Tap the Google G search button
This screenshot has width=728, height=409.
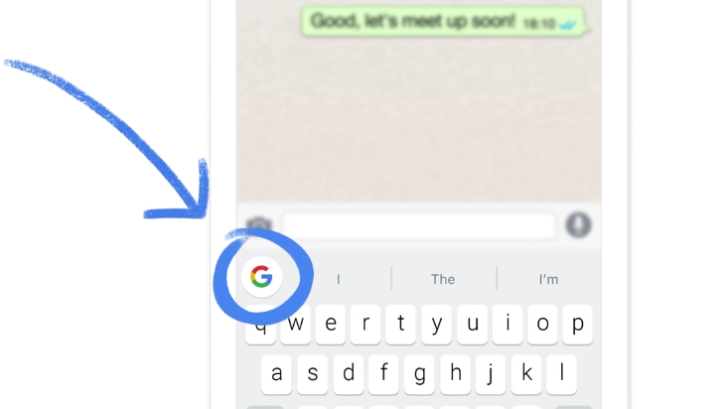(261, 277)
